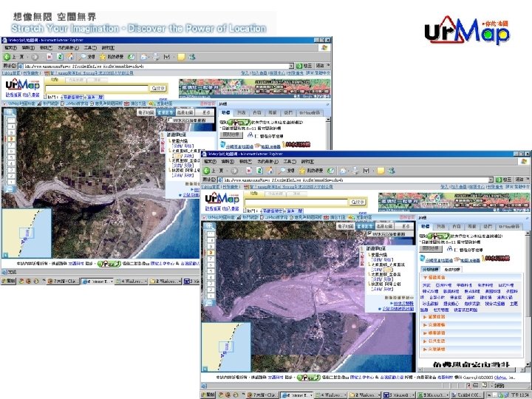Click the Windows Start button on front taskbar
Viewport: 532px width, 399px height.
point(208,395)
